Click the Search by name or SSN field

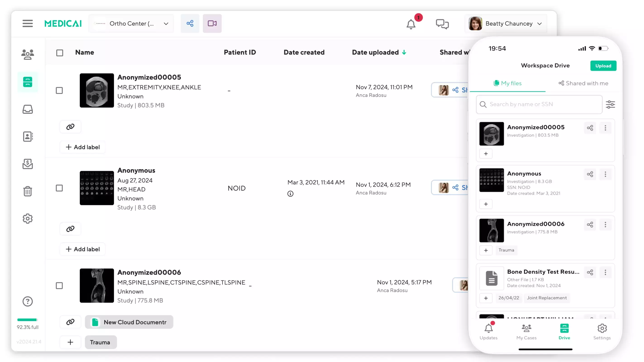(539, 104)
